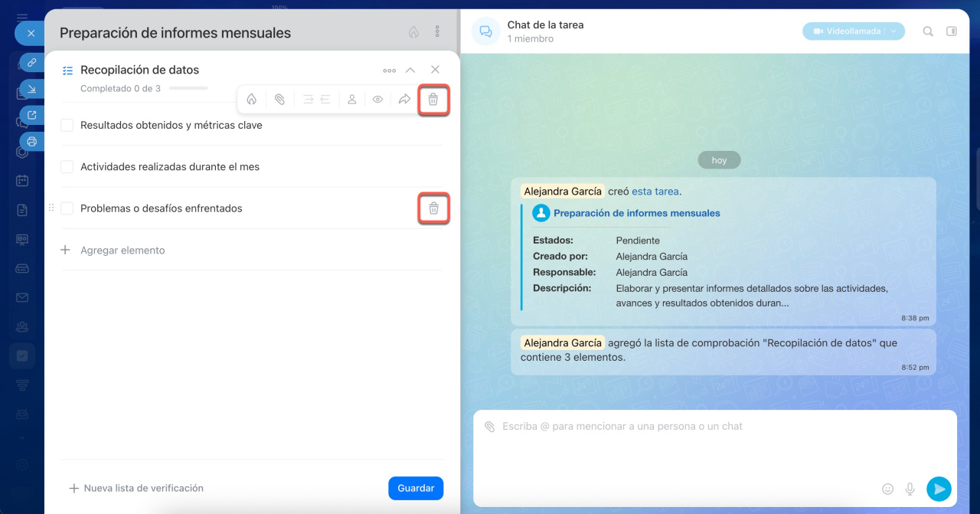Mark item as important with flame icon in toolbar
The height and width of the screenshot is (514, 980).
tap(251, 100)
